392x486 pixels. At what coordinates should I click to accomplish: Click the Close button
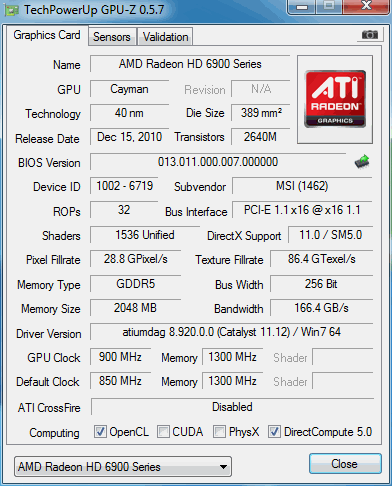coord(345,464)
